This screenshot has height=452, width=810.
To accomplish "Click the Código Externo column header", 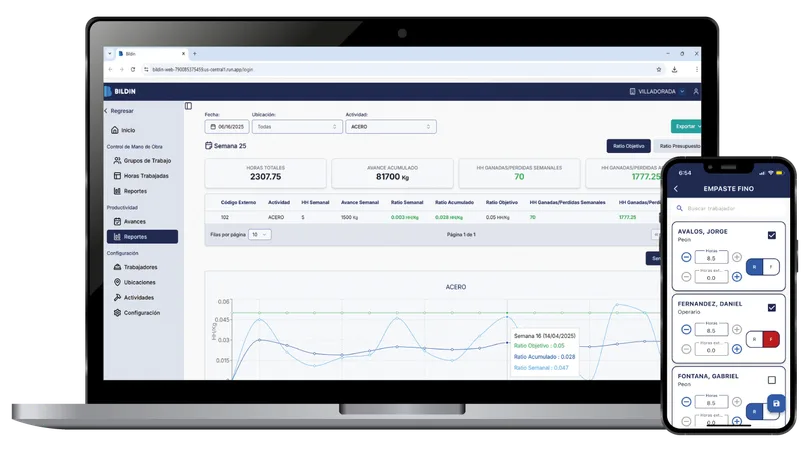I will (x=238, y=202).
